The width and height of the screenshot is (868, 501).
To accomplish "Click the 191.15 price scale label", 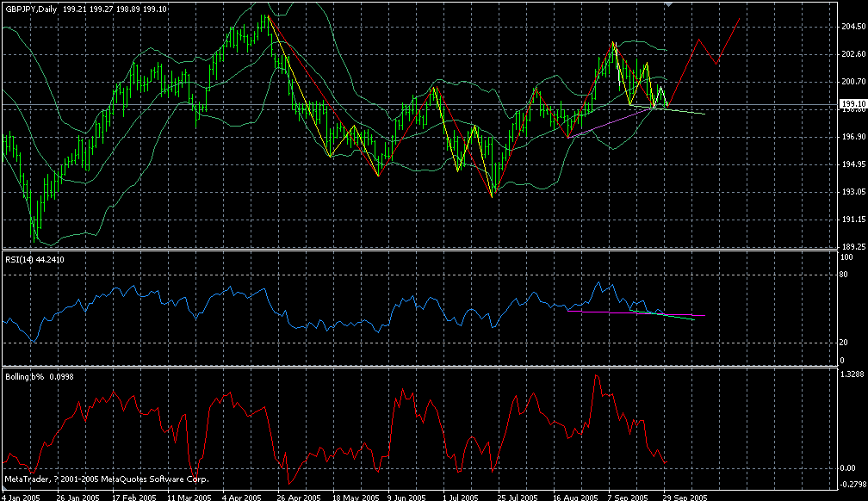I will [853, 220].
